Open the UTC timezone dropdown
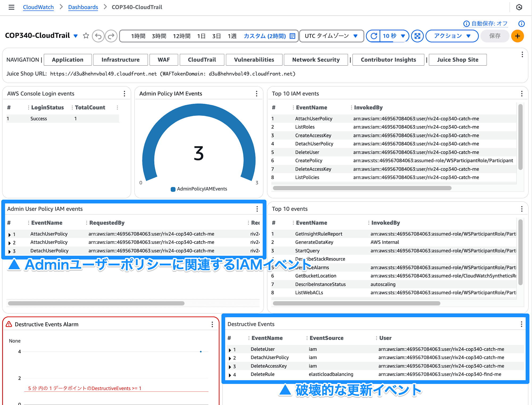 (x=331, y=36)
